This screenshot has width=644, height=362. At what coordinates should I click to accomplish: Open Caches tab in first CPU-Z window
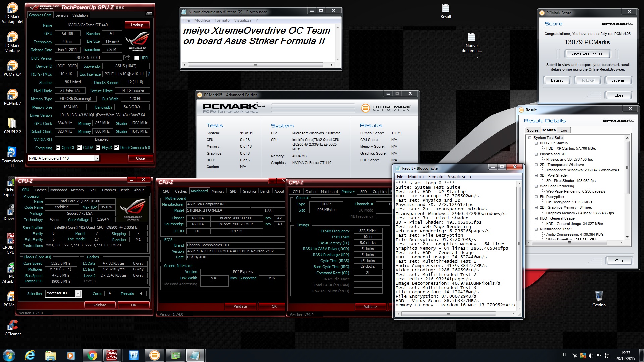pyautogui.click(x=40, y=190)
